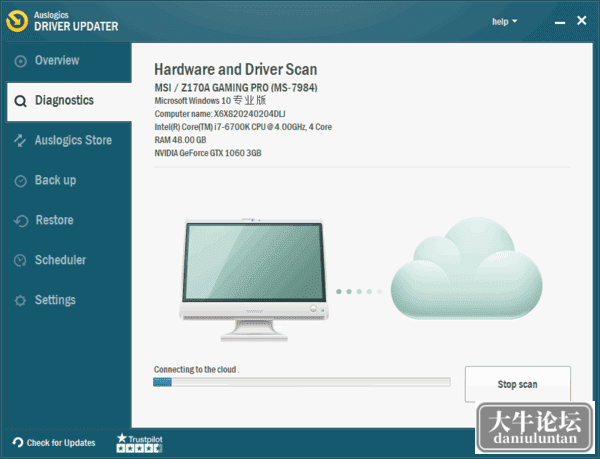Click 'NVIDIA GeForce GTX 1060 3GB' text
This screenshot has width=600, height=459.
tap(208, 153)
